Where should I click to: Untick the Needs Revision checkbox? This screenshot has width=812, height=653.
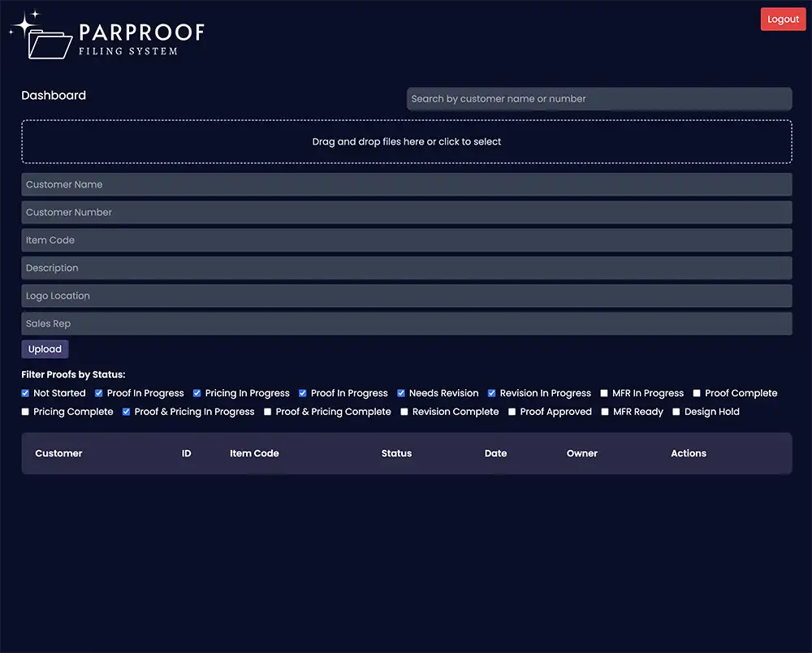[401, 393]
